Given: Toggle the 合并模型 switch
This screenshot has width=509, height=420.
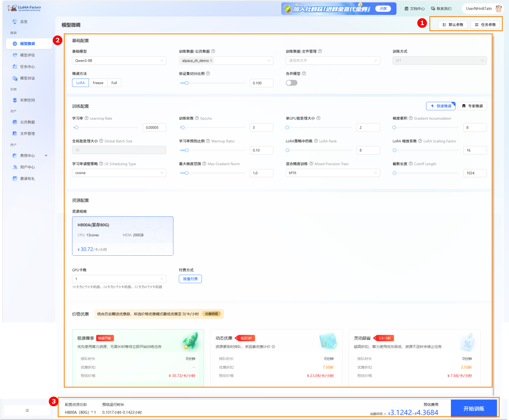Looking at the screenshot, I should tap(292, 83).
